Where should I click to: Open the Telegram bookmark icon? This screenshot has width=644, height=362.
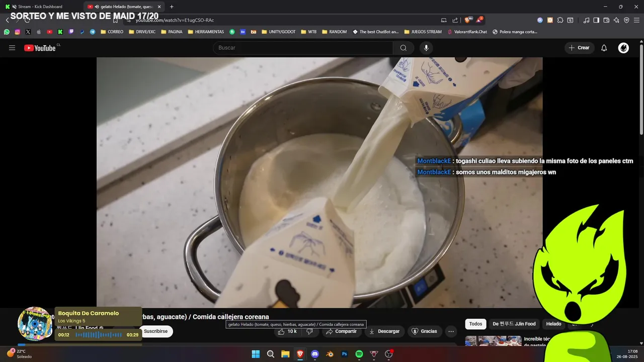tap(93, 32)
